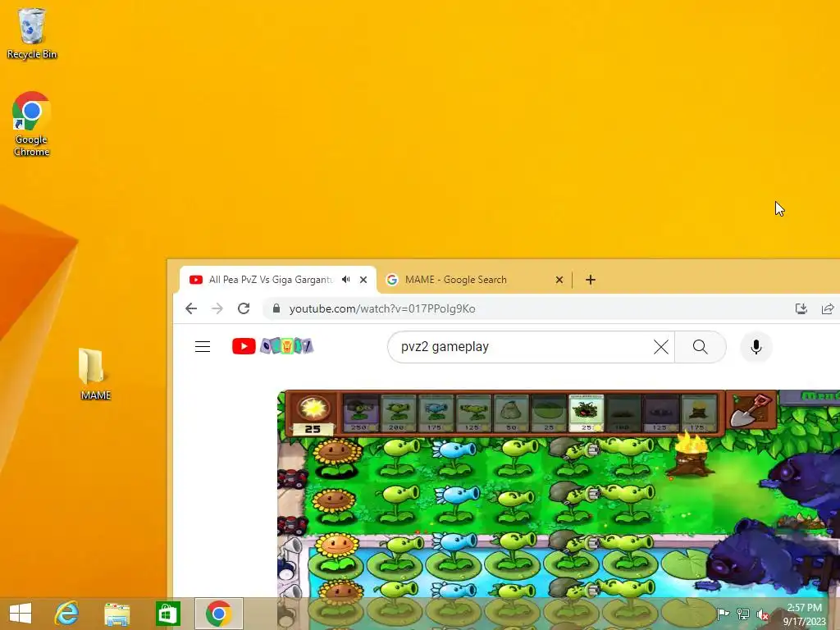Click the youtube.com address bar URL
The image size is (840, 630).
382,308
